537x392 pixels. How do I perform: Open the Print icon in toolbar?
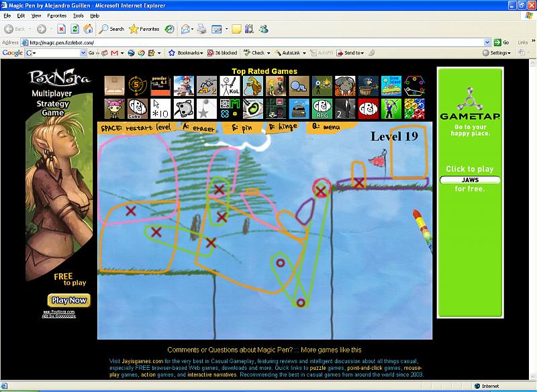pyautogui.click(x=201, y=29)
